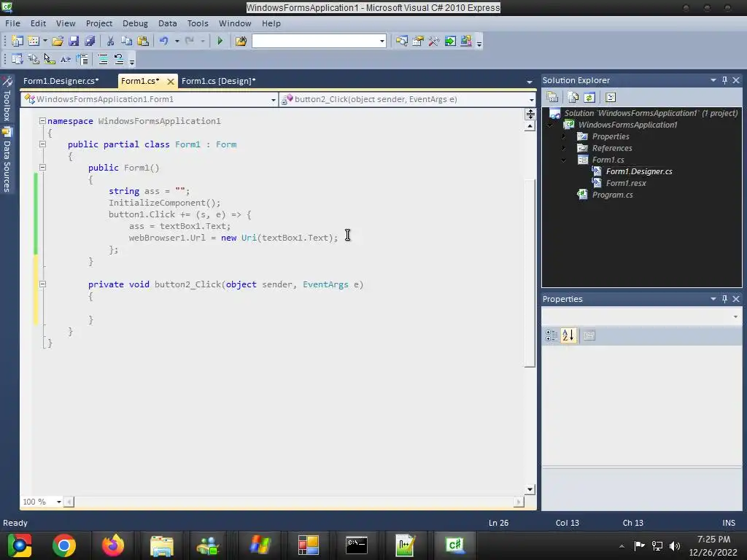
Task: Click the Add New Item toolbar icon
Action: tap(34, 41)
